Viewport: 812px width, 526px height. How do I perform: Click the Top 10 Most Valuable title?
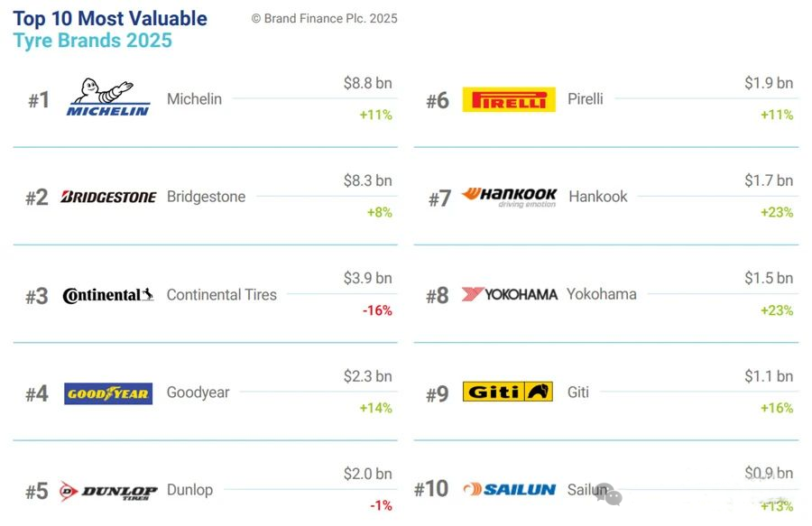pos(110,19)
